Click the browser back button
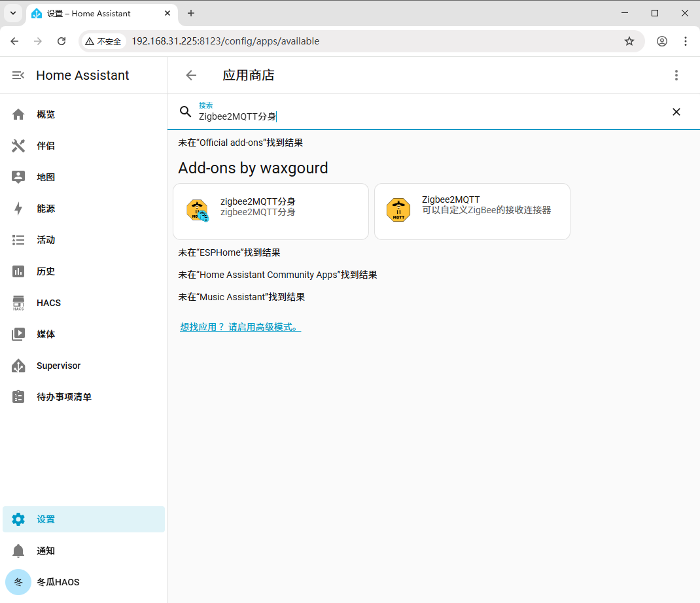The width and height of the screenshot is (700, 603). tap(15, 41)
